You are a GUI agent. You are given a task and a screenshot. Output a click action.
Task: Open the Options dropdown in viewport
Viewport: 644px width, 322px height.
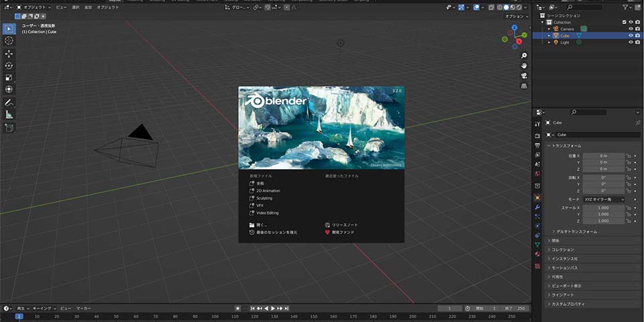517,16
